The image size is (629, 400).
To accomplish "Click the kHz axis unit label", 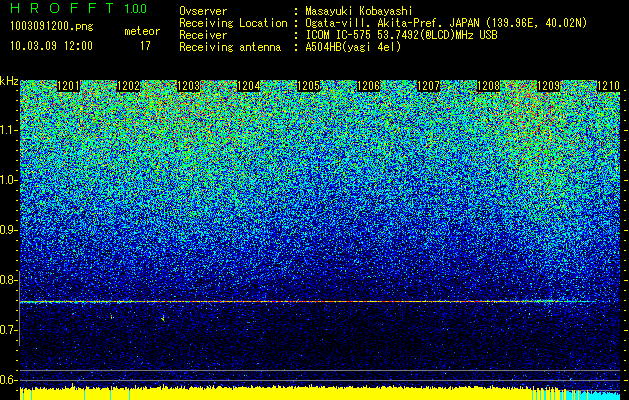I will tap(9, 81).
